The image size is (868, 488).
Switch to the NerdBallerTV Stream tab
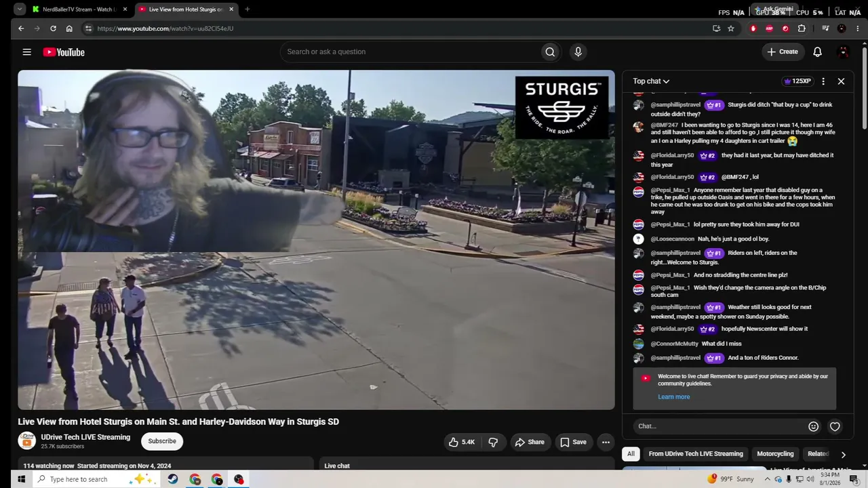79,9
